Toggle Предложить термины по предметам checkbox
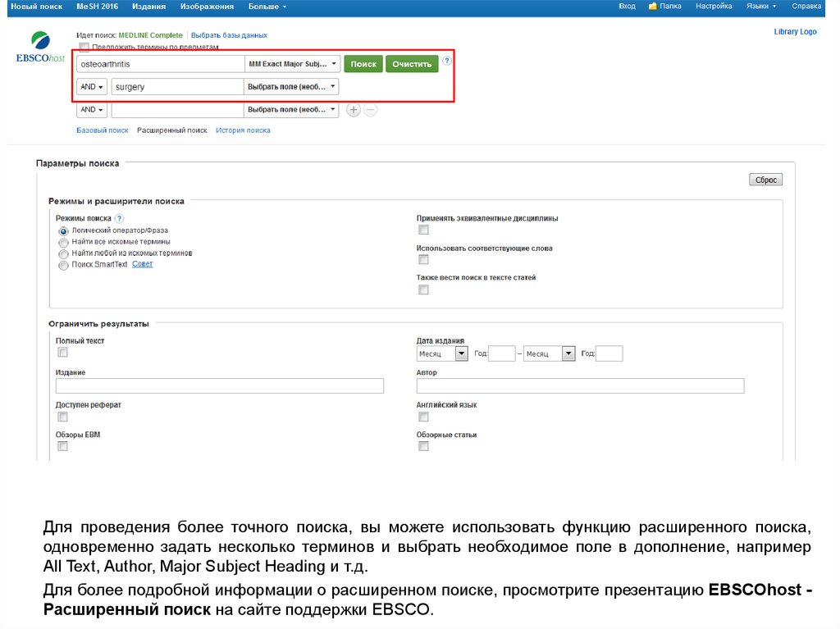The width and height of the screenshot is (840, 629). coord(84,47)
